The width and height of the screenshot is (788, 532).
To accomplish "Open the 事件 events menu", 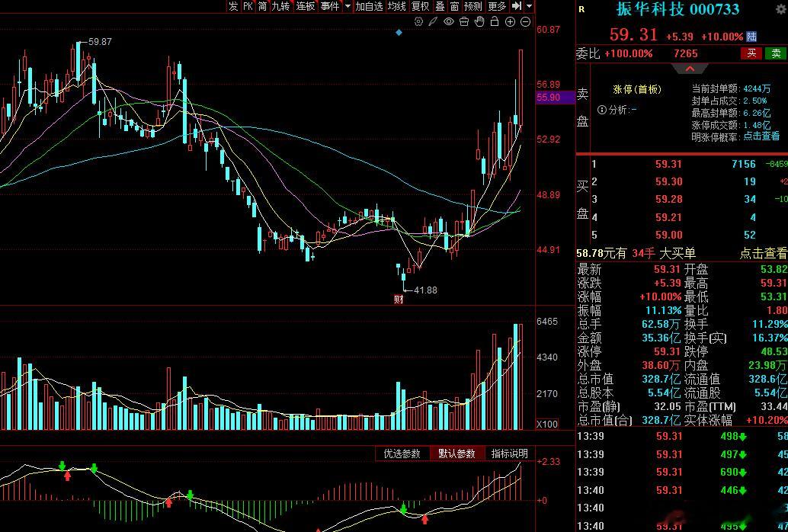I will (330, 6).
